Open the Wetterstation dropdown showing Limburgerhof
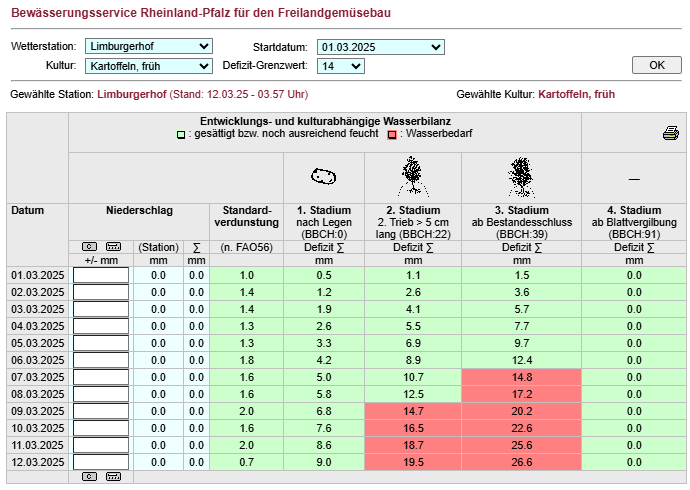690x490 pixels. pos(149,46)
